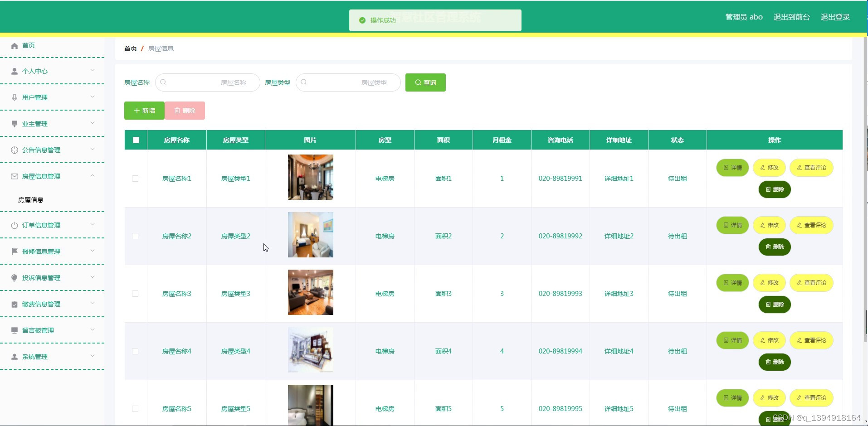868x426 pixels.
Task: Open 详情 for 房屋名称5
Action: (732, 398)
